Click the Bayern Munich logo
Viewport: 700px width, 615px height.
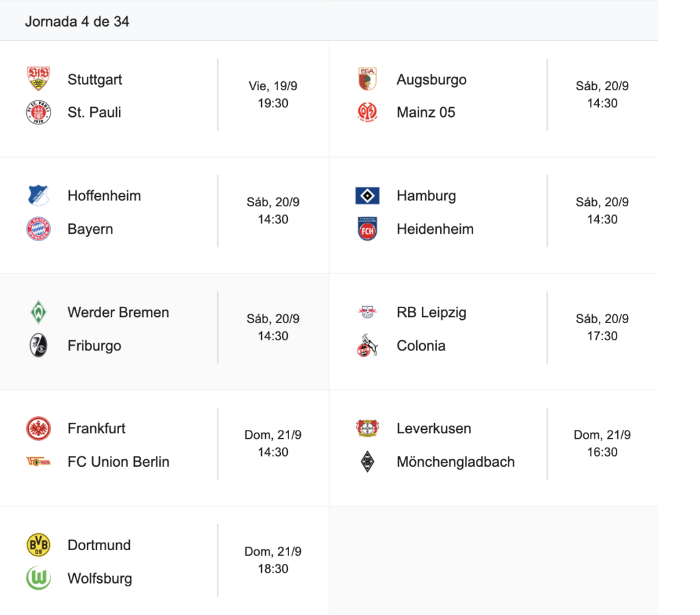pos(38,229)
